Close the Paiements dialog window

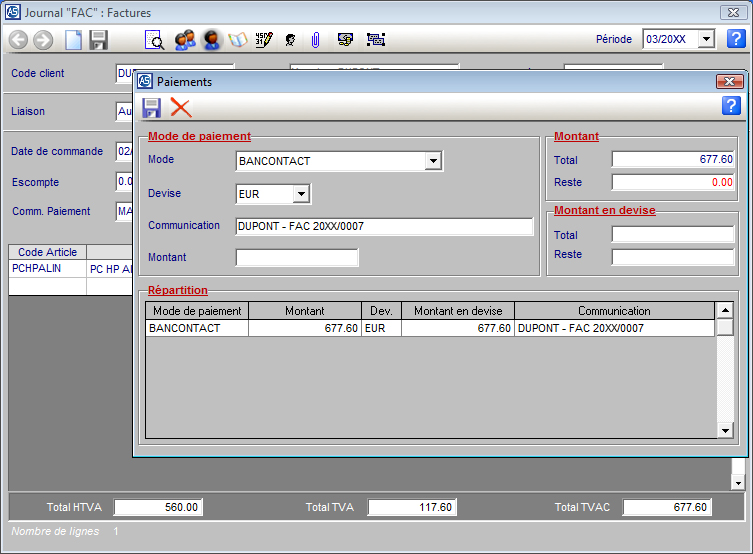(728, 82)
